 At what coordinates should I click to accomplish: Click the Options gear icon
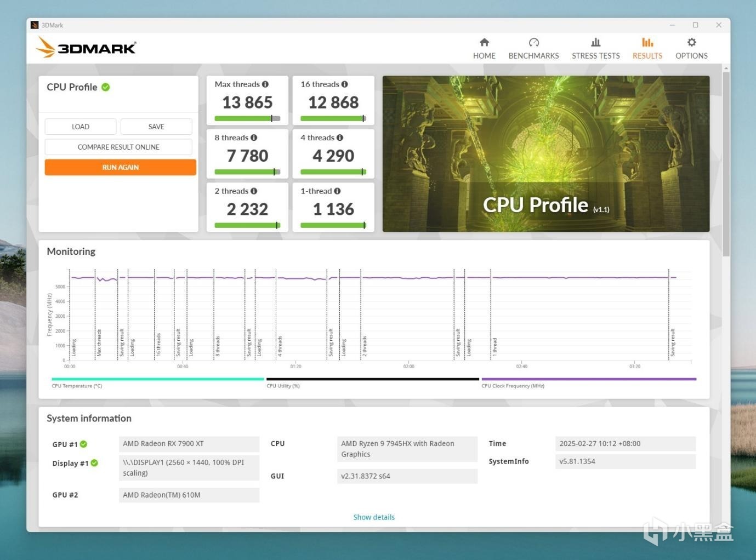(x=692, y=42)
